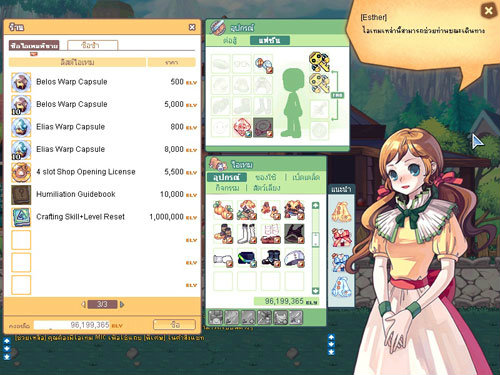
Task: Click the Crafting Skill+Level Reset icon
Action: 21,217
